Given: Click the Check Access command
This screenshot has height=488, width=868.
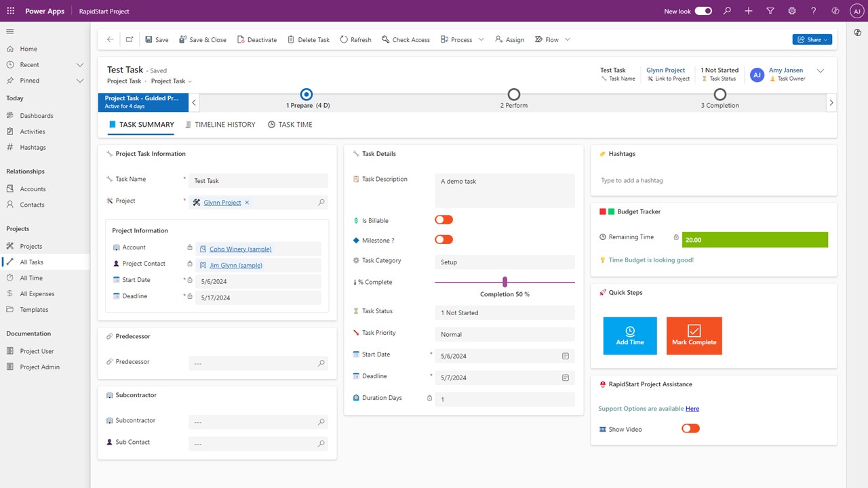Looking at the screenshot, I should [x=406, y=39].
